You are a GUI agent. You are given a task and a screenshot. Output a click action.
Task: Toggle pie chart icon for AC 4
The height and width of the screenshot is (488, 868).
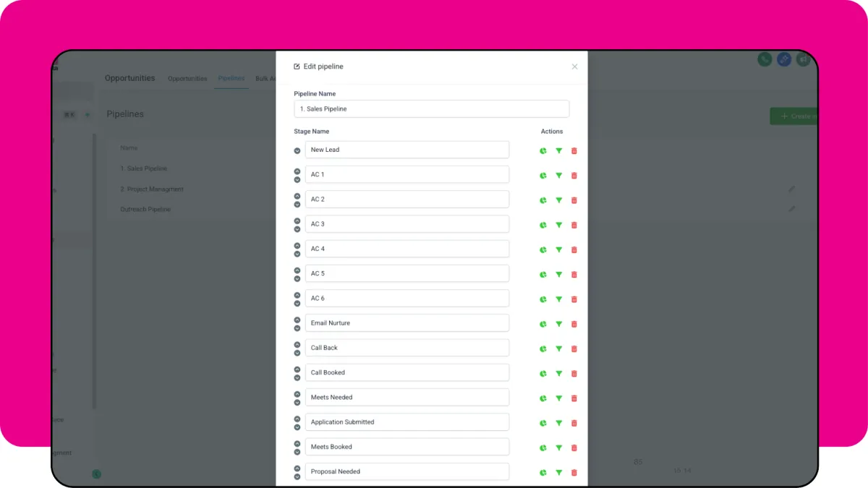(x=543, y=249)
